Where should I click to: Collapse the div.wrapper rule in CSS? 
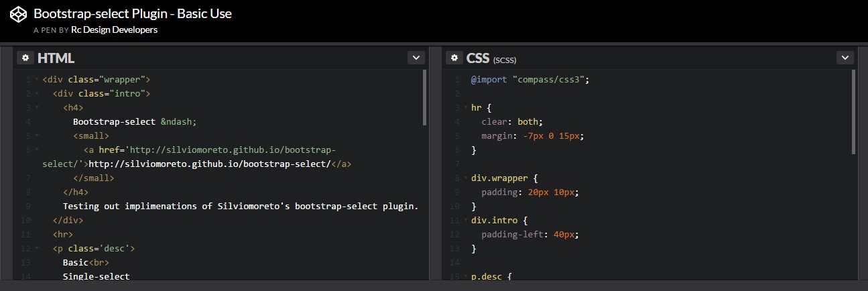point(465,178)
